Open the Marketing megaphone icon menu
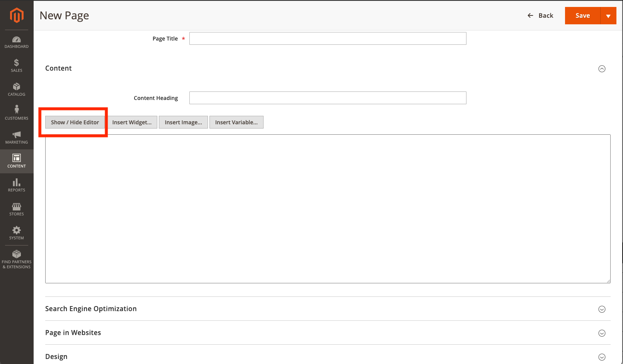Screen dimensions: 623x364 (x=17, y=137)
